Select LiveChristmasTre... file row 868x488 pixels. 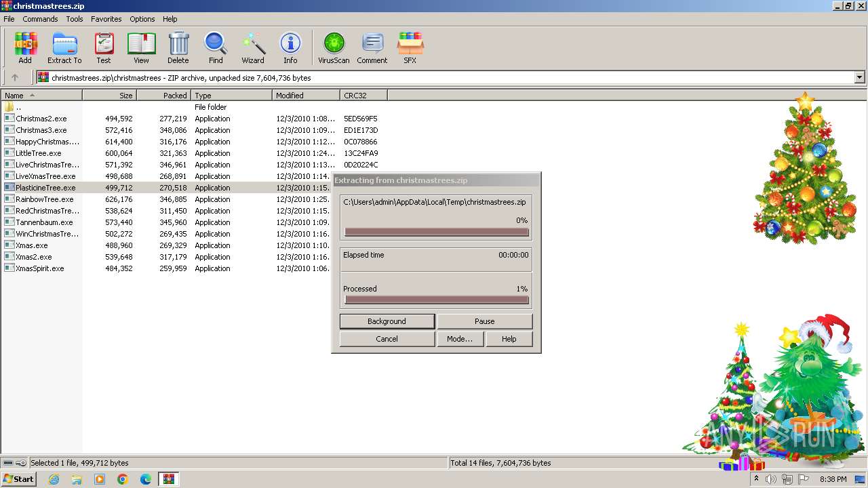coord(195,165)
